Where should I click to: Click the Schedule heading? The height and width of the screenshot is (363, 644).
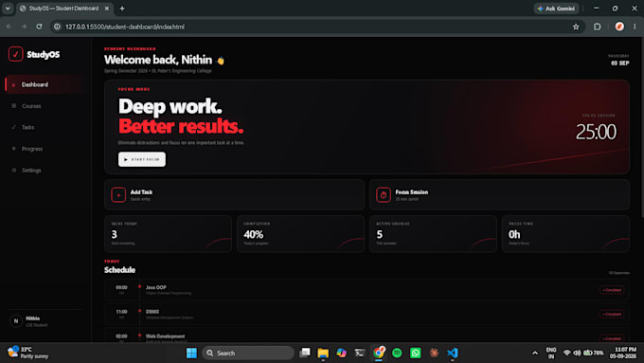119,270
